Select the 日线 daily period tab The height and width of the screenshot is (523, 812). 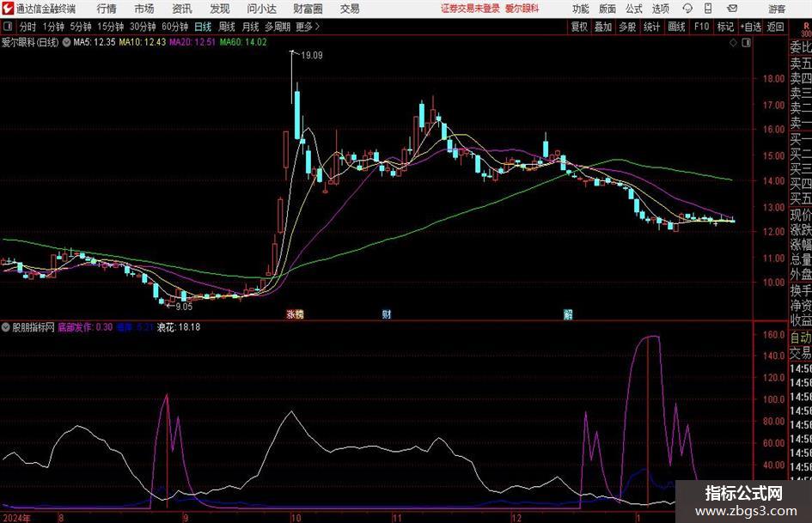[203, 27]
